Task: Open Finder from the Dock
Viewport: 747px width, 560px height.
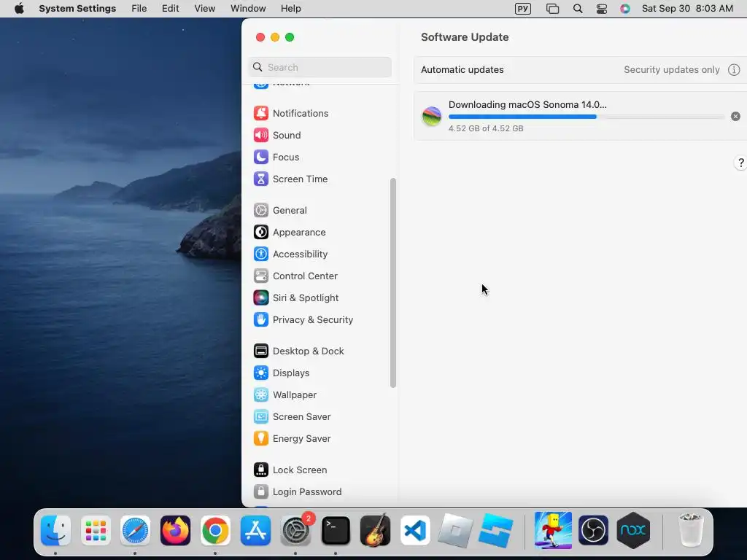Action: pos(55,531)
